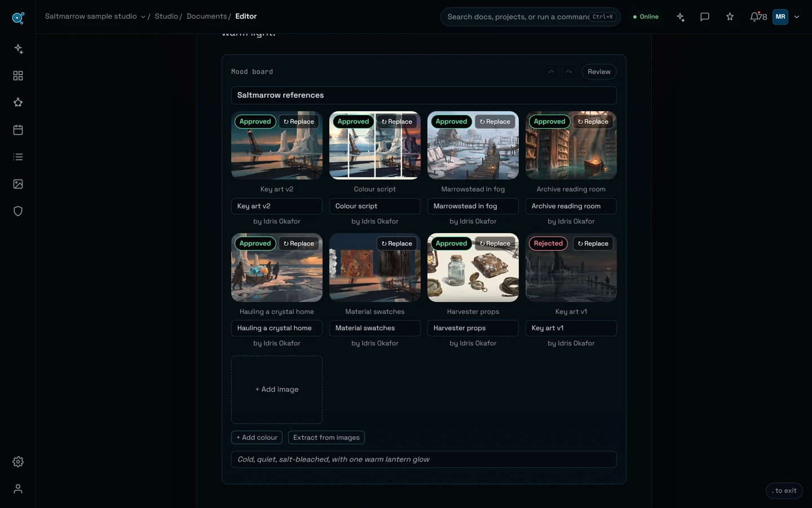This screenshot has width=812, height=508.
Task: Open the user profile icon in sidebar
Action: click(18, 489)
